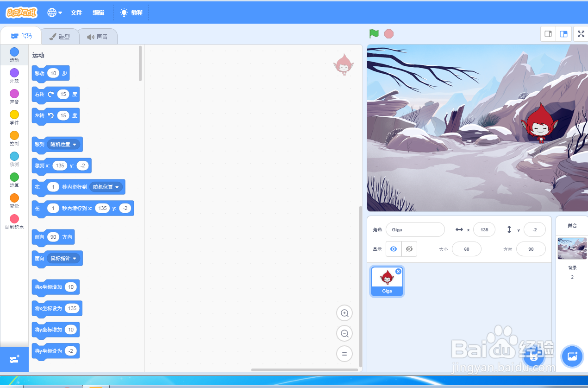Select the Giga sprite thumbnail
The width and height of the screenshot is (588, 388).
(387, 281)
